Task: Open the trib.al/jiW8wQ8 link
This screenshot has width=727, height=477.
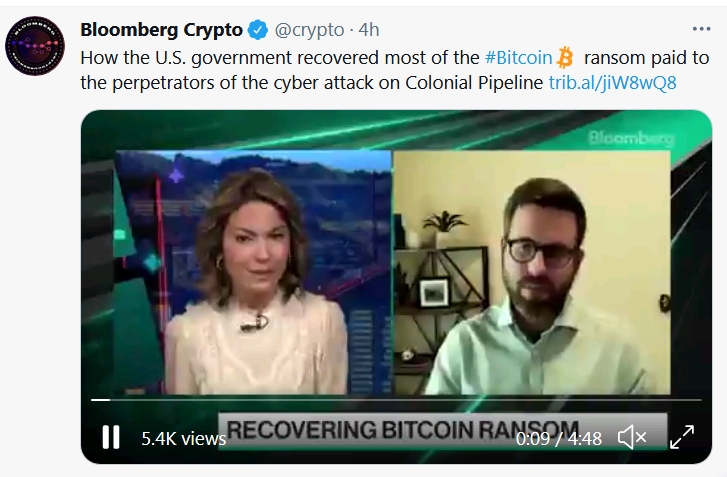Action: click(612, 83)
